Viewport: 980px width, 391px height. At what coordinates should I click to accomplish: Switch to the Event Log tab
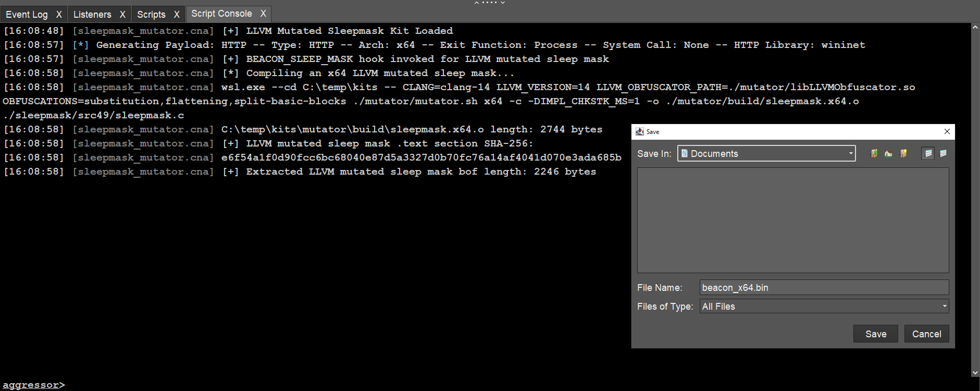click(27, 15)
